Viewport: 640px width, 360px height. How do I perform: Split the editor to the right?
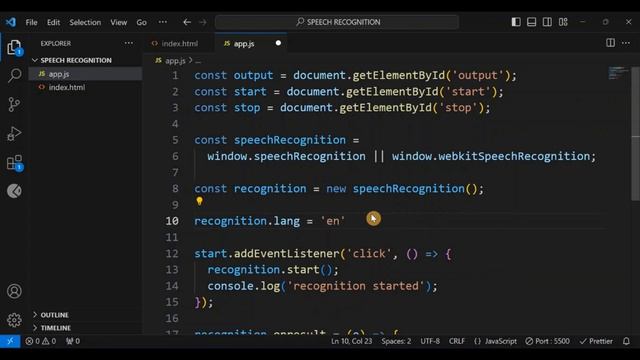(x=610, y=43)
